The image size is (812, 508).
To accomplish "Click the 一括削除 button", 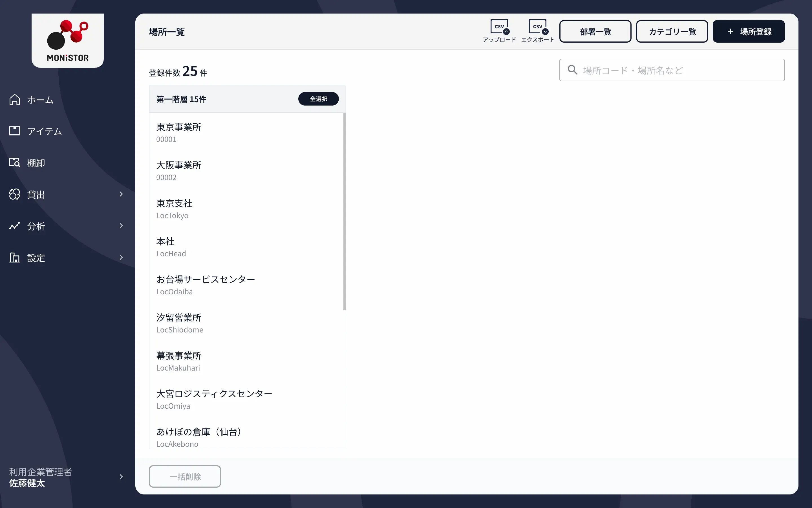I will point(185,476).
